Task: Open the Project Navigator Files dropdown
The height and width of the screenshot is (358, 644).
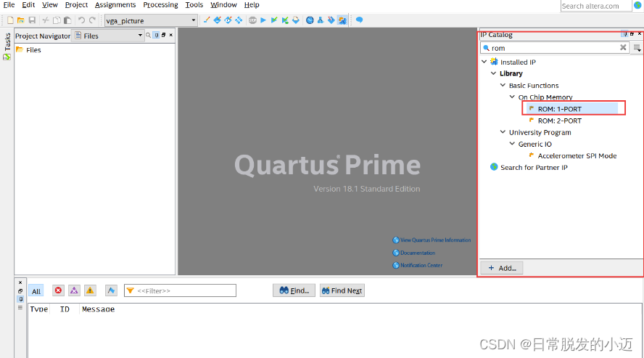Action: pos(109,36)
